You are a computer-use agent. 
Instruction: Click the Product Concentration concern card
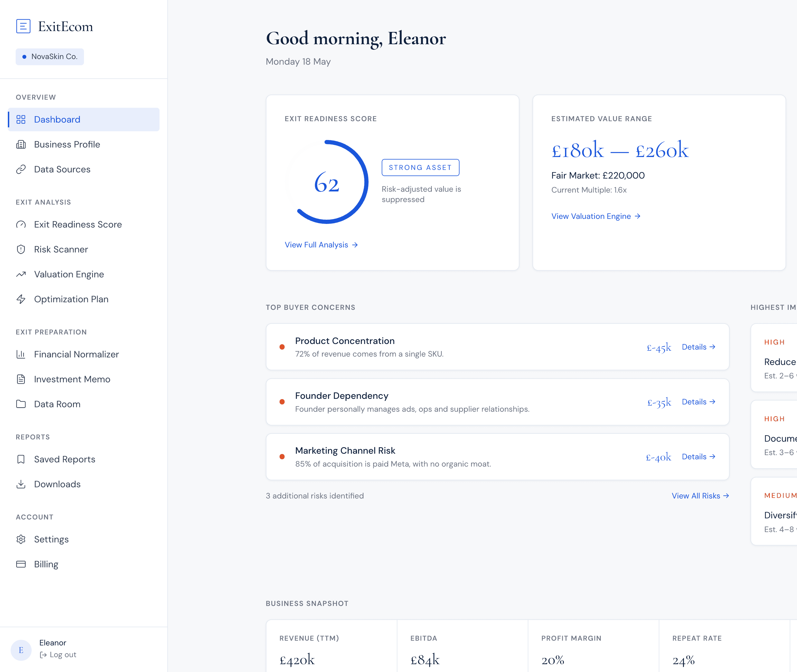click(x=497, y=347)
